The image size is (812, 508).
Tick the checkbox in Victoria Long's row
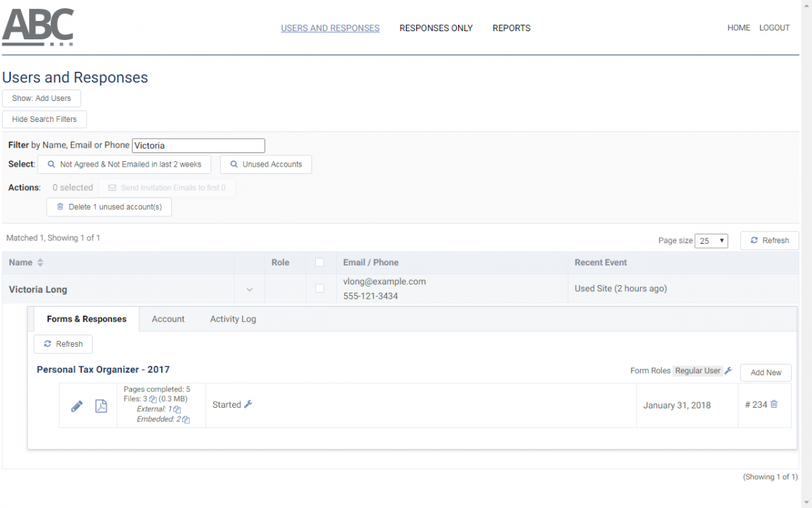coord(320,289)
